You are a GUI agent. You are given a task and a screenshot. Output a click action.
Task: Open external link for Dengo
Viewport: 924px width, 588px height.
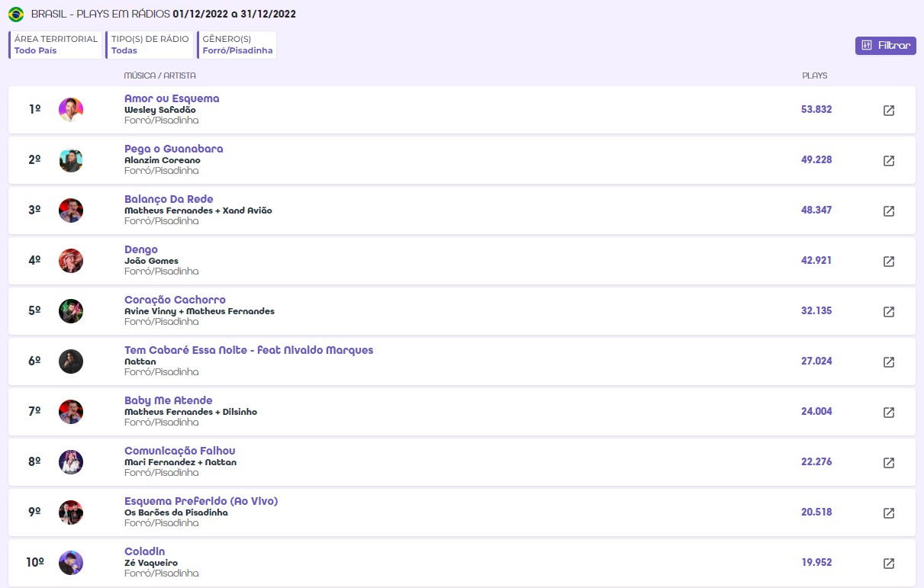(x=889, y=262)
